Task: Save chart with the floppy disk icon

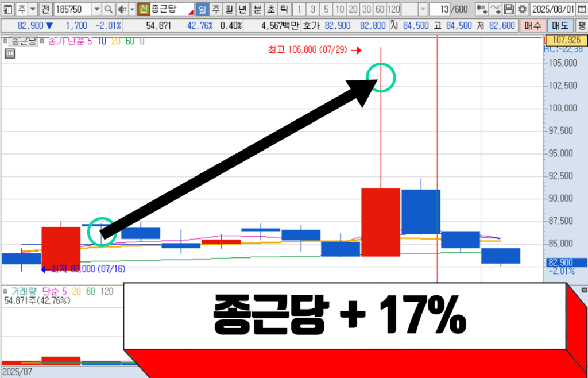Action: 509,9
